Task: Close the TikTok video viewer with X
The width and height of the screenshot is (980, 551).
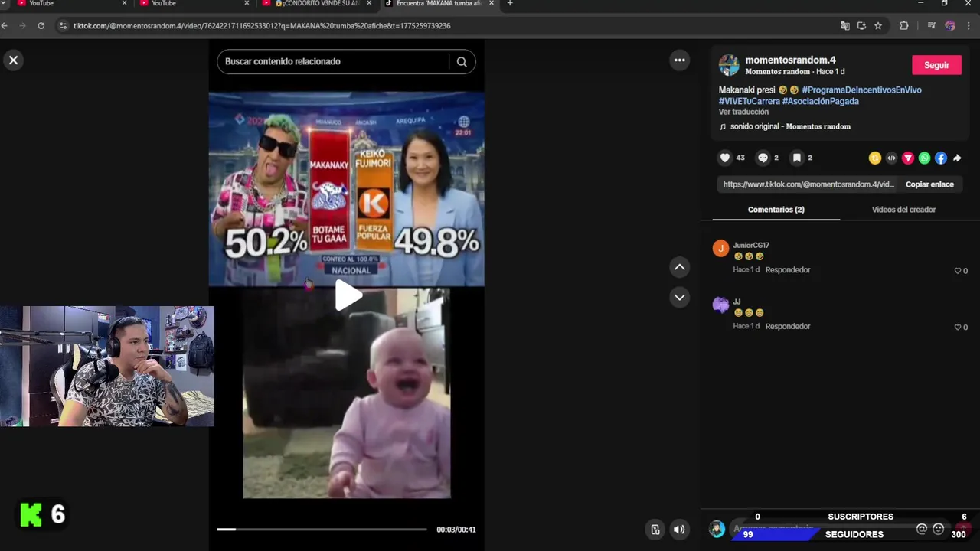Action: tap(13, 60)
